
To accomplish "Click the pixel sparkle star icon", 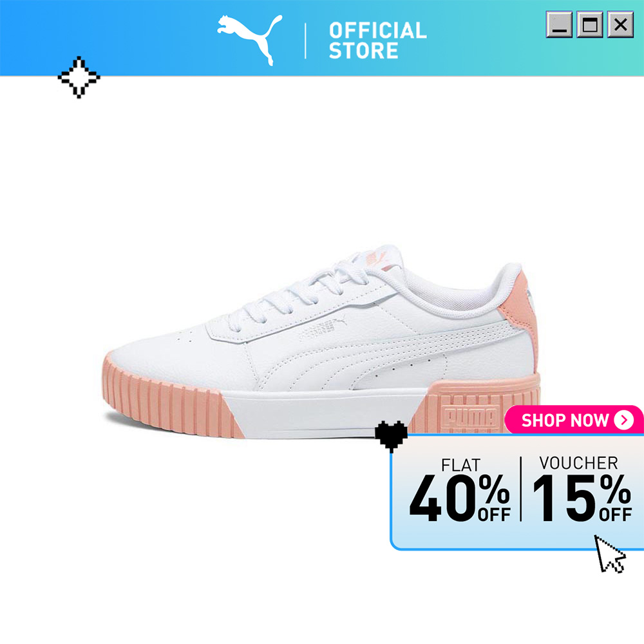I will (79, 77).
